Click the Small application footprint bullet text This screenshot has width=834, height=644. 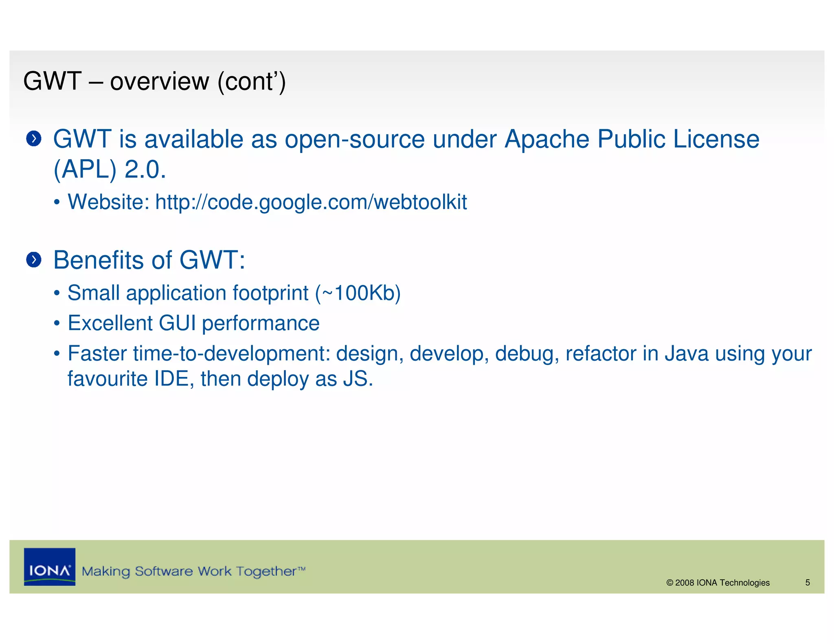click(188, 293)
